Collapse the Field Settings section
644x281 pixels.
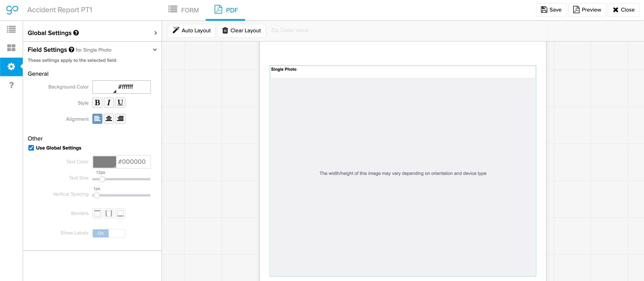click(x=155, y=49)
